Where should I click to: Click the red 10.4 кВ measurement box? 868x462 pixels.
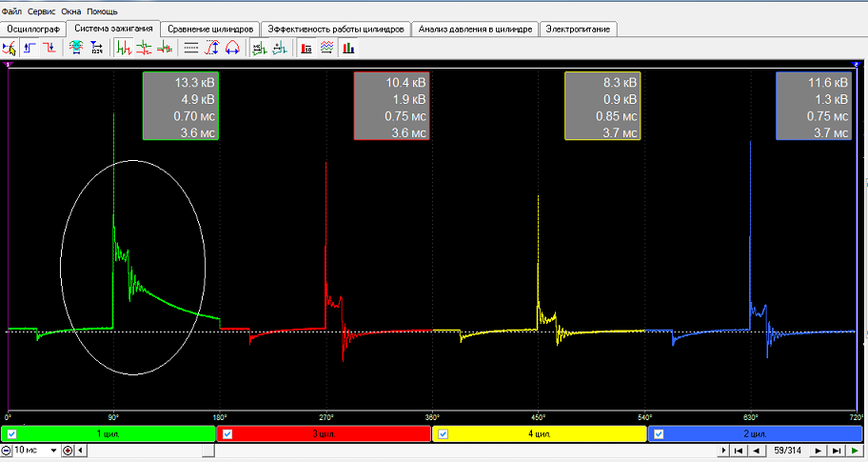click(x=392, y=106)
